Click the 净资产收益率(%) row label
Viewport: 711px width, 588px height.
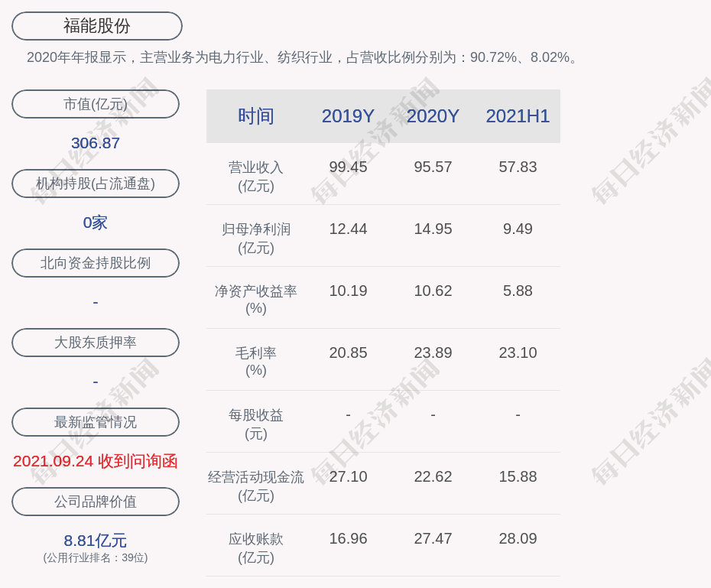256,300
